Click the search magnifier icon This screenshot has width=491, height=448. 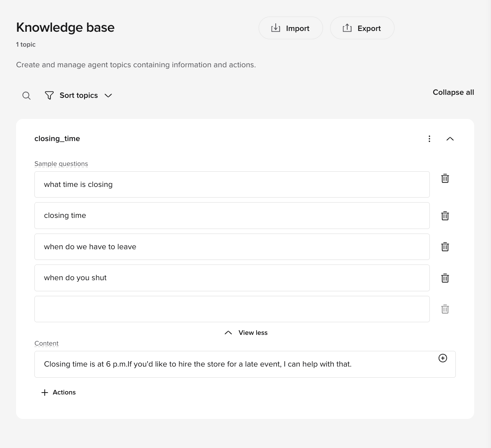tap(26, 96)
